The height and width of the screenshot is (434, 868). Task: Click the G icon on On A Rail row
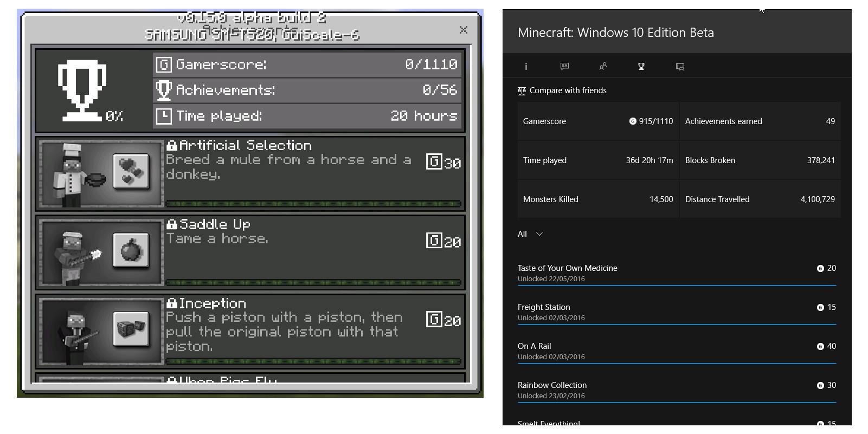coord(820,346)
